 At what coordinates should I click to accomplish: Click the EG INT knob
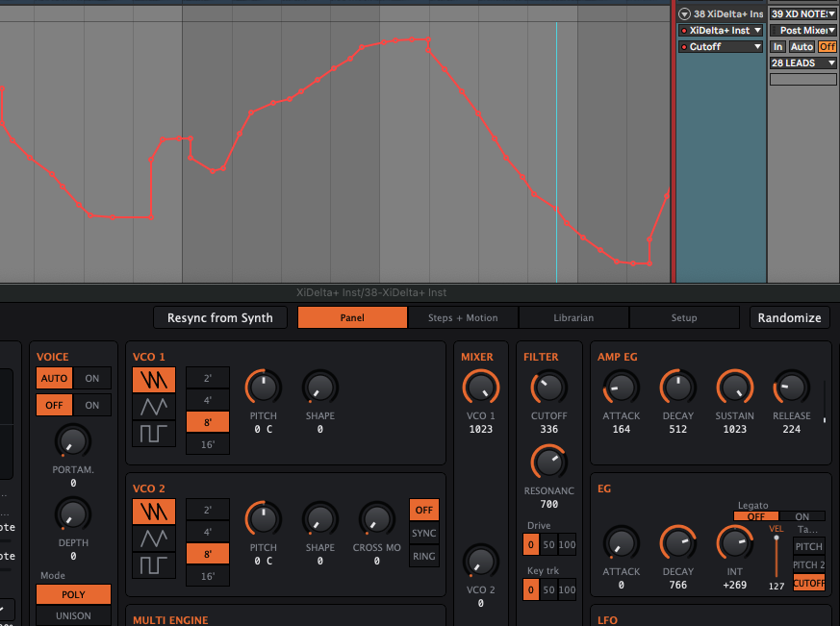734,543
